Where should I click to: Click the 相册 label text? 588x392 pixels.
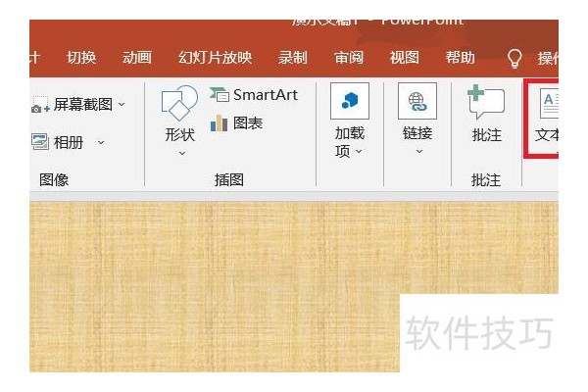coord(69,142)
